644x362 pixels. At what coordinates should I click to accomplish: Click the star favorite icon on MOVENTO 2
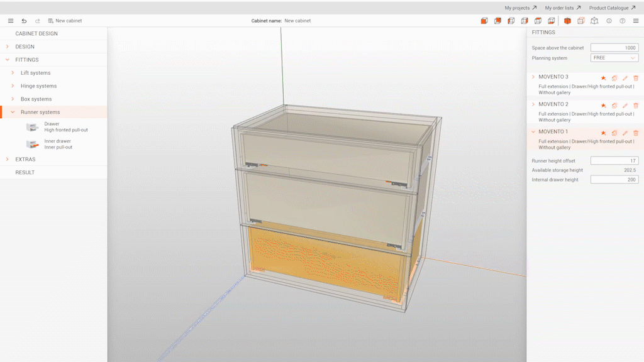click(x=603, y=105)
